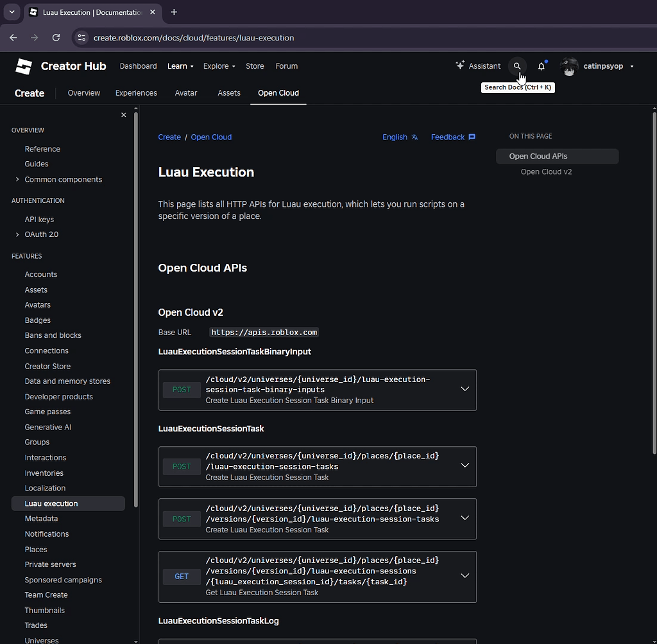Screen dimensions: 657x644
Task: Expand the Create Luau Execution Session Task Binary Input endpoint
Action: (x=465, y=388)
